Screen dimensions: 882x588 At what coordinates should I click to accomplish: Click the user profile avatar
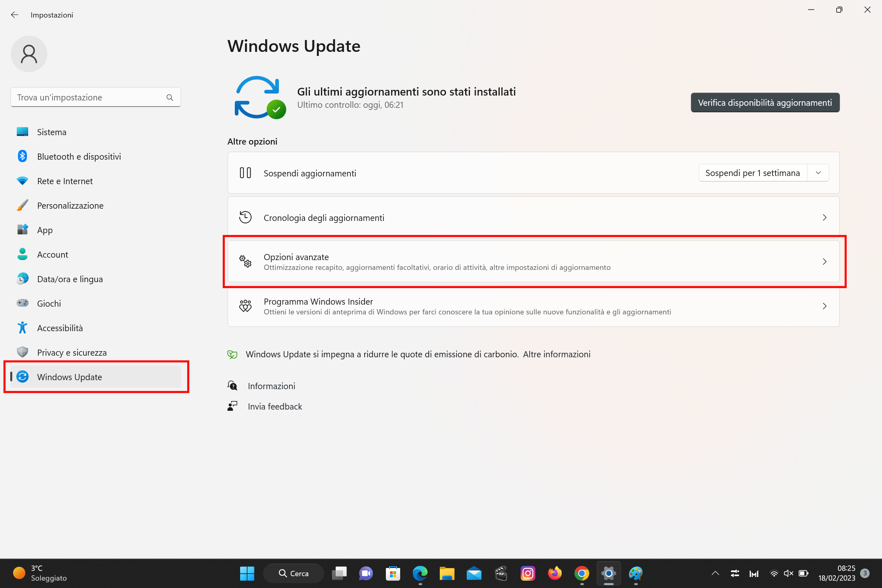[x=29, y=53]
